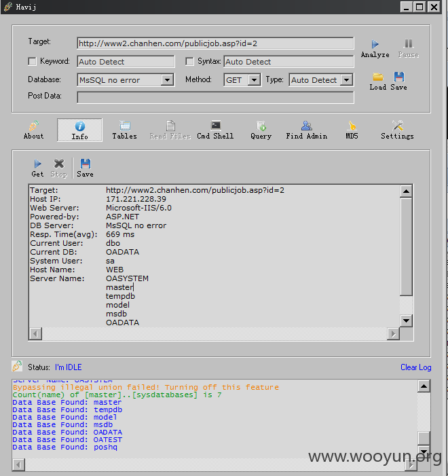Click the carrot icon beside Status

tap(17, 366)
